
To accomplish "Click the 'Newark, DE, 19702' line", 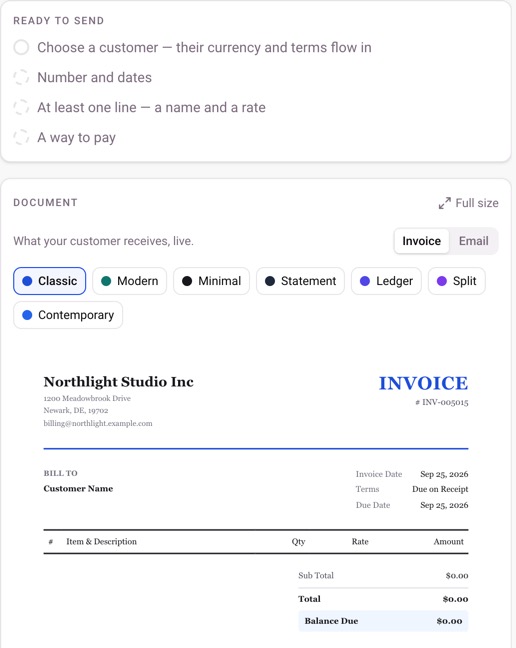I will point(76,410).
